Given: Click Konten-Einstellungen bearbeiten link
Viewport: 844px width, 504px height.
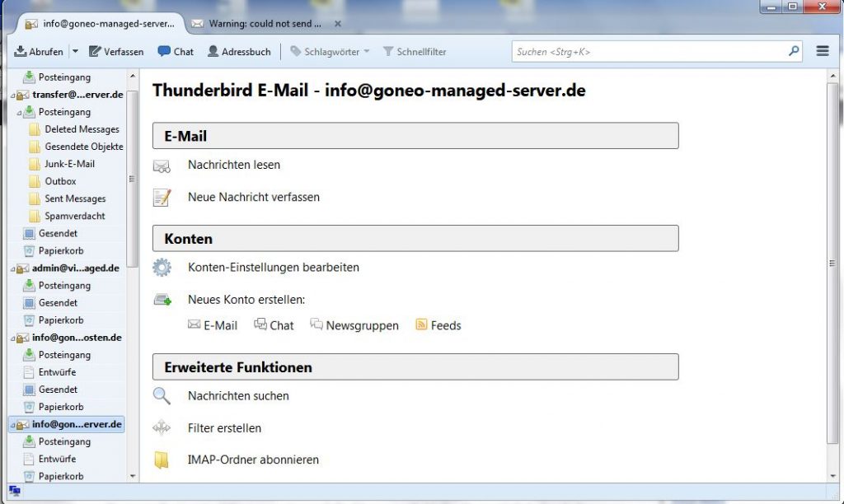Looking at the screenshot, I should point(274,268).
